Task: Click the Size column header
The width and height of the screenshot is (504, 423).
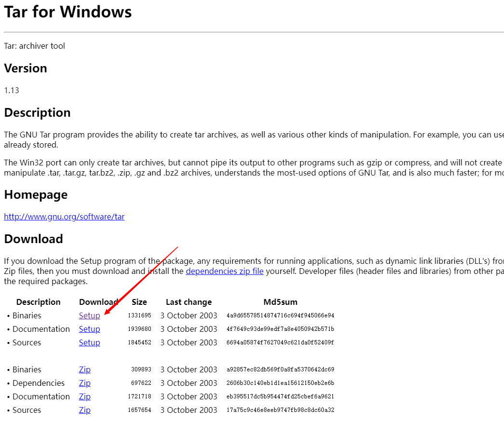Action: pyautogui.click(x=139, y=302)
